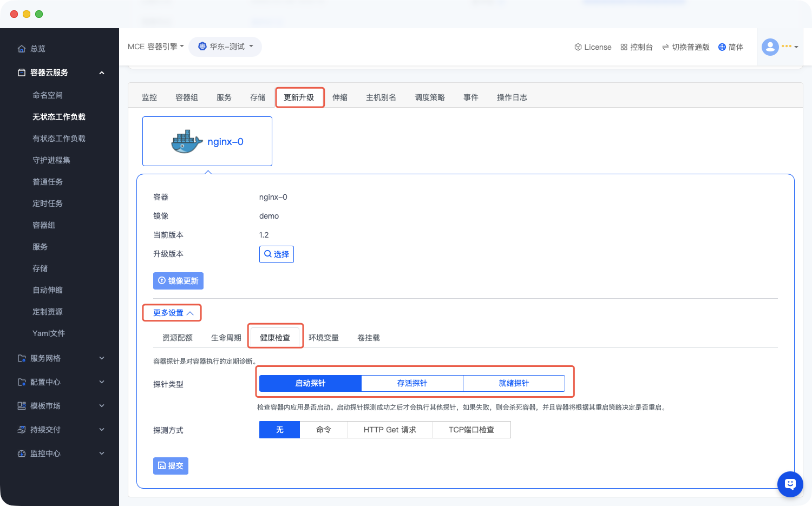This screenshot has width=812, height=506.
Task: Select 存活探针 probe type
Action: point(412,383)
